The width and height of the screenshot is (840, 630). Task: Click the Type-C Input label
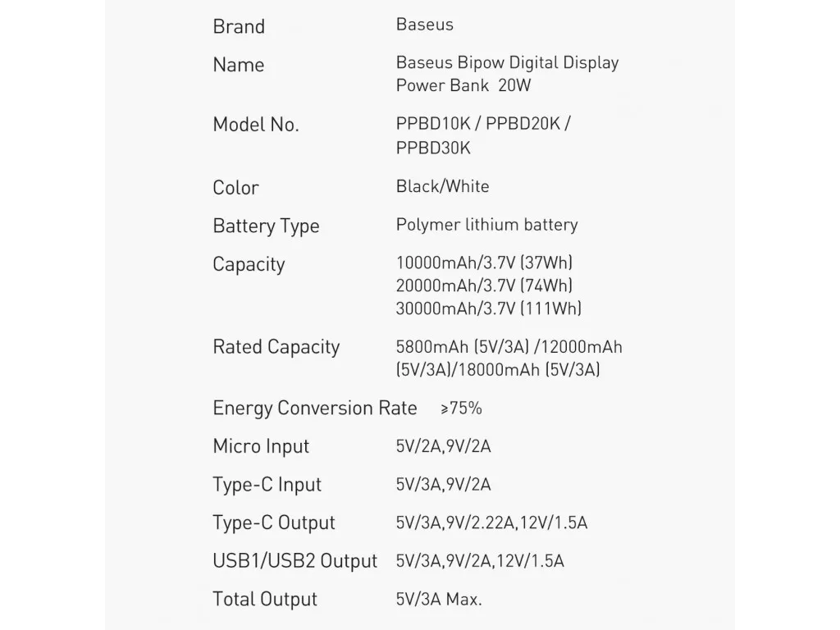click(x=267, y=485)
